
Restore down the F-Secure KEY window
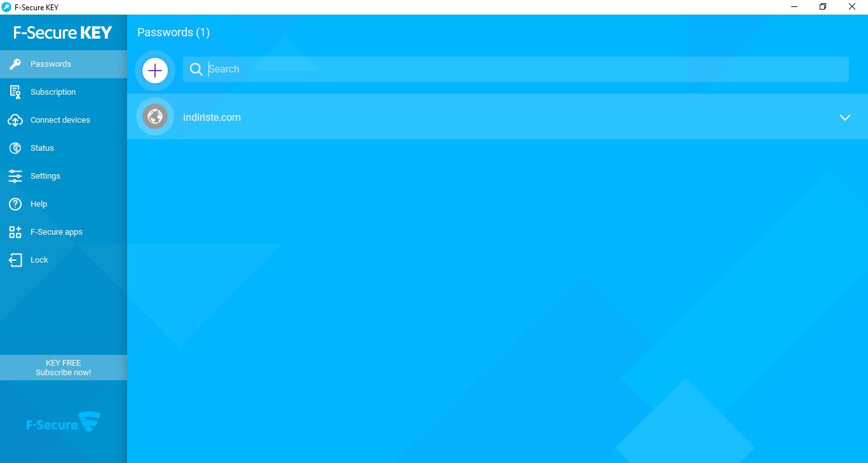[x=823, y=7]
